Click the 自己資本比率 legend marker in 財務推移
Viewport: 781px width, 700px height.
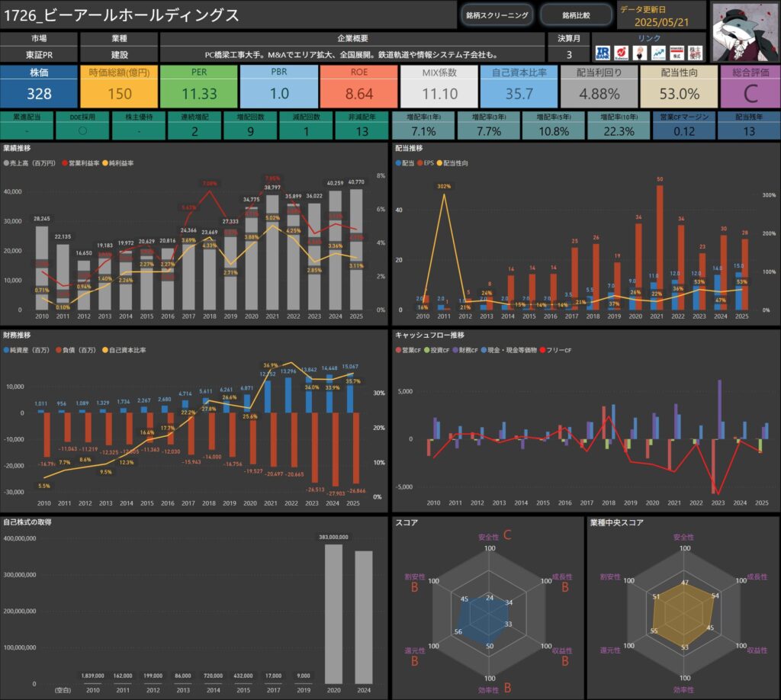point(105,351)
